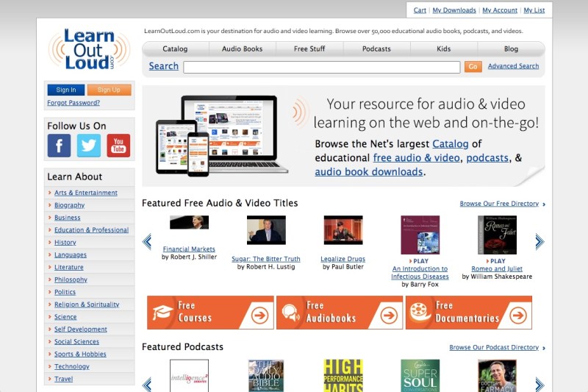Open the Free Stuff tab
588x392 pixels.
coord(309,49)
